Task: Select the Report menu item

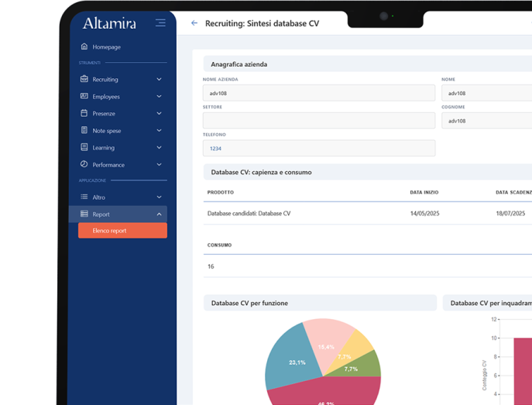Action: [x=118, y=214]
